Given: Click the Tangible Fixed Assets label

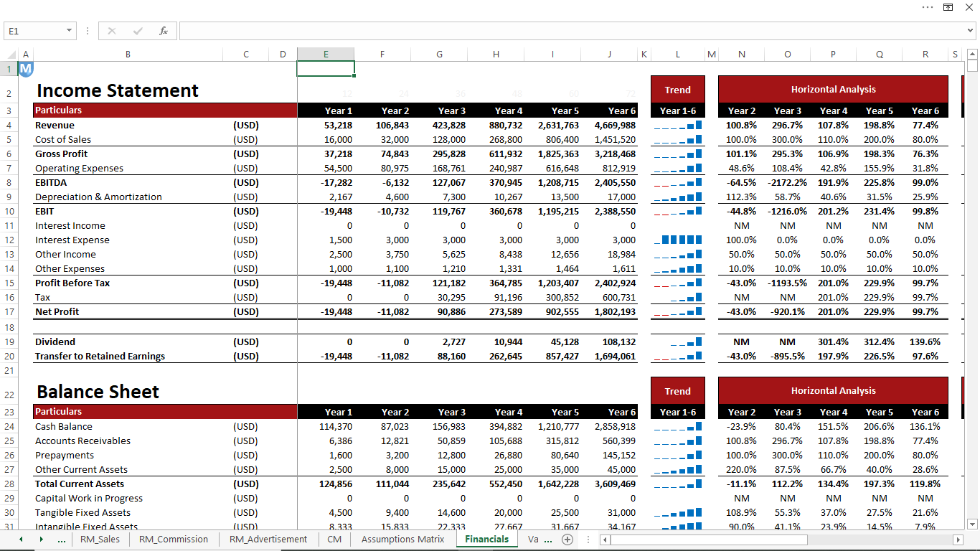Looking at the screenshot, I should click(x=83, y=513).
